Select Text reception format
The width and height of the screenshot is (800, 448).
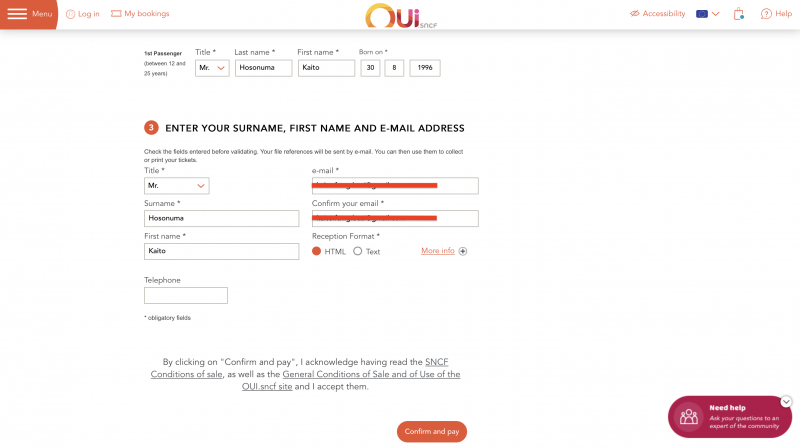click(x=358, y=251)
